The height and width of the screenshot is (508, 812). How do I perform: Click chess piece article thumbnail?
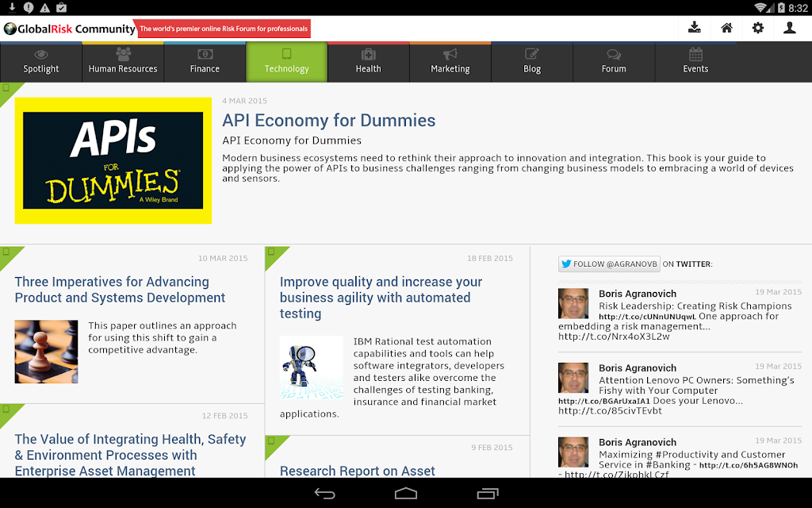(46, 352)
